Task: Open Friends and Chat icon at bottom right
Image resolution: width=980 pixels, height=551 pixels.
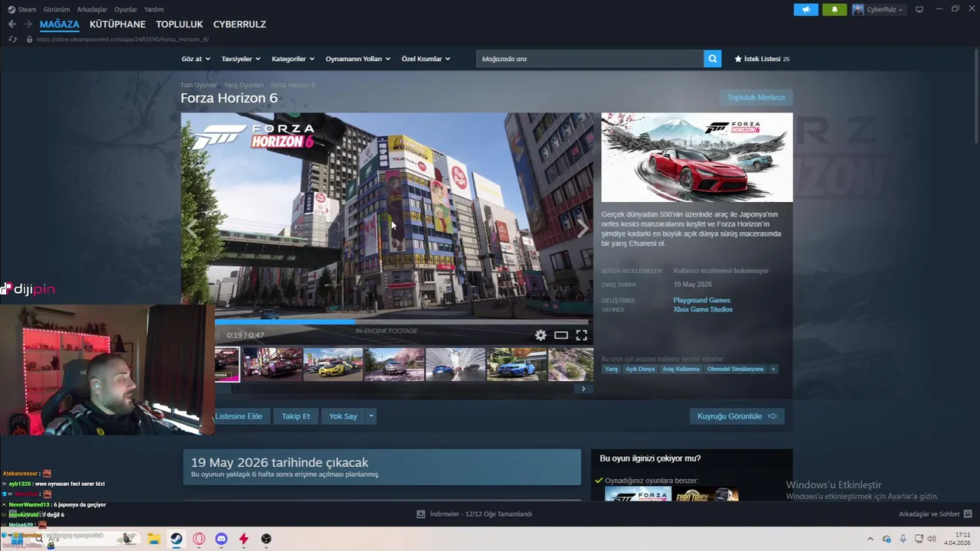Action: pyautogui.click(x=968, y=514)
